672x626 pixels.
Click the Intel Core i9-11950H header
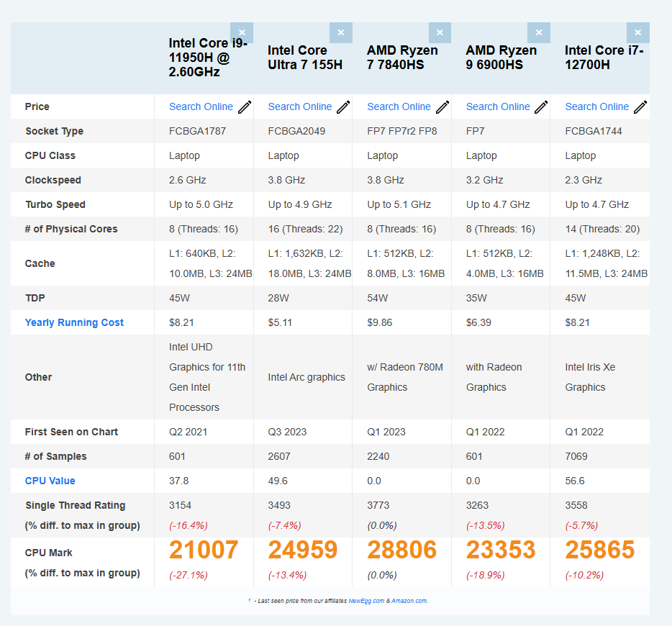coord(208,58)
